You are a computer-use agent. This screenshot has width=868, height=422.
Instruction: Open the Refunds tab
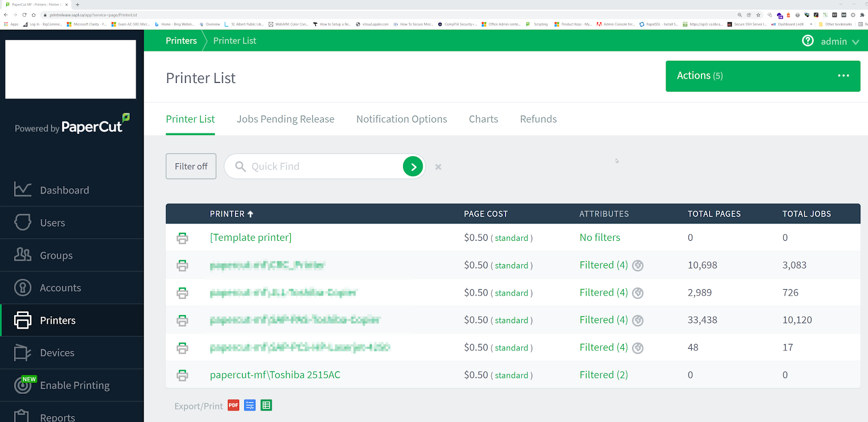coord(538,119)
